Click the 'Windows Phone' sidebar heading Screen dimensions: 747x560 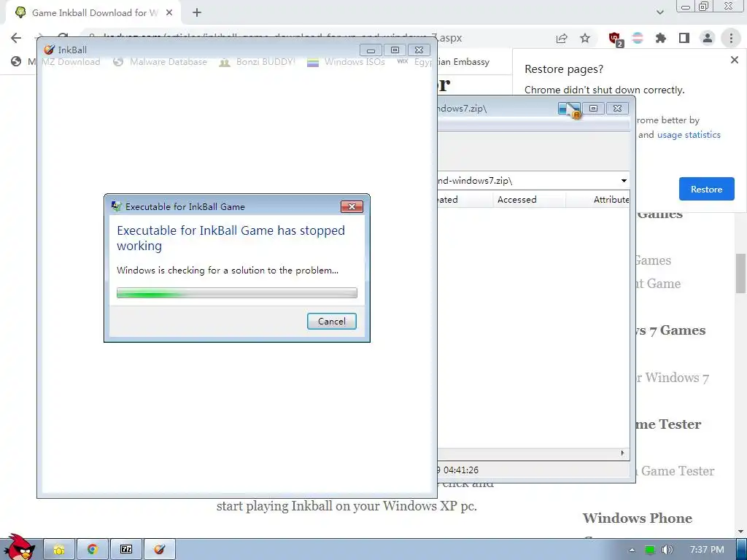click(x=638, y=518)
